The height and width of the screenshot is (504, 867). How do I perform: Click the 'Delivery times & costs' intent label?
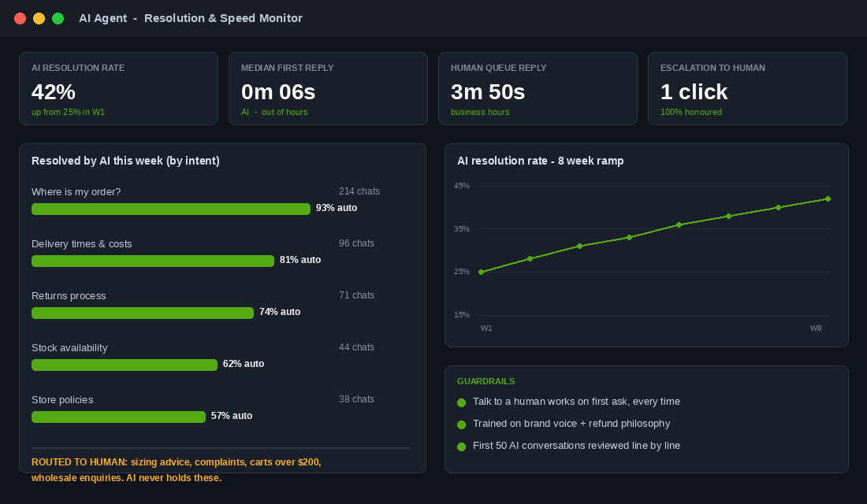click(x=82, y=243)
